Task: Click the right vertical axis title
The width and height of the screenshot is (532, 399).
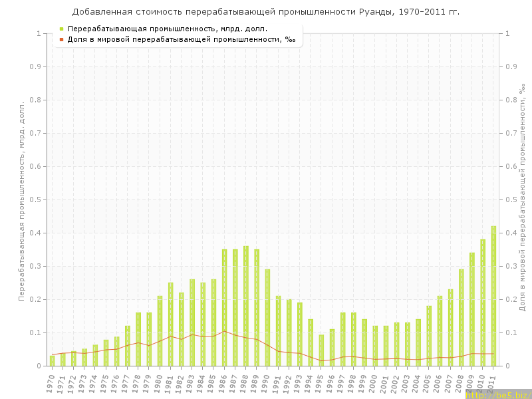Action: pos(521,199)
